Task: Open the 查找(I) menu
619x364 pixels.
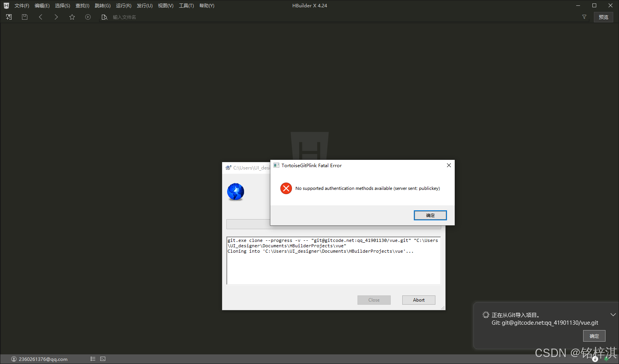Action: point(83,6)
